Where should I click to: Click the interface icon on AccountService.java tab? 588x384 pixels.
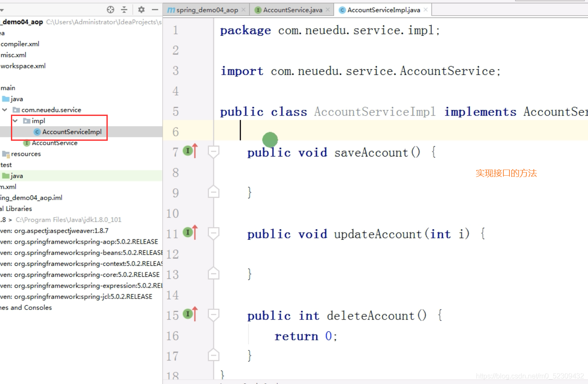click(258, 10)
